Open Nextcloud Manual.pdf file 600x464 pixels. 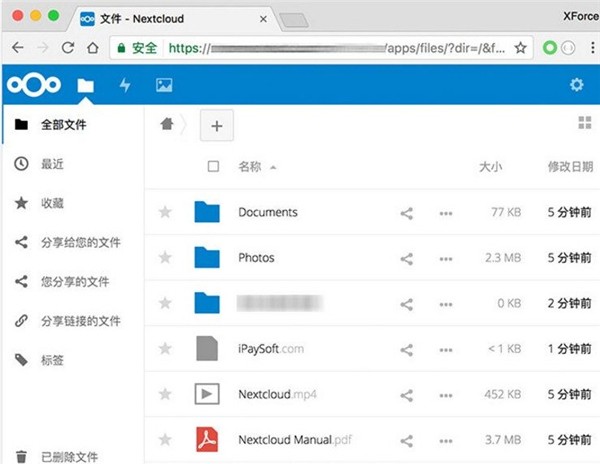pyautogui.click(x=295, y=440)
